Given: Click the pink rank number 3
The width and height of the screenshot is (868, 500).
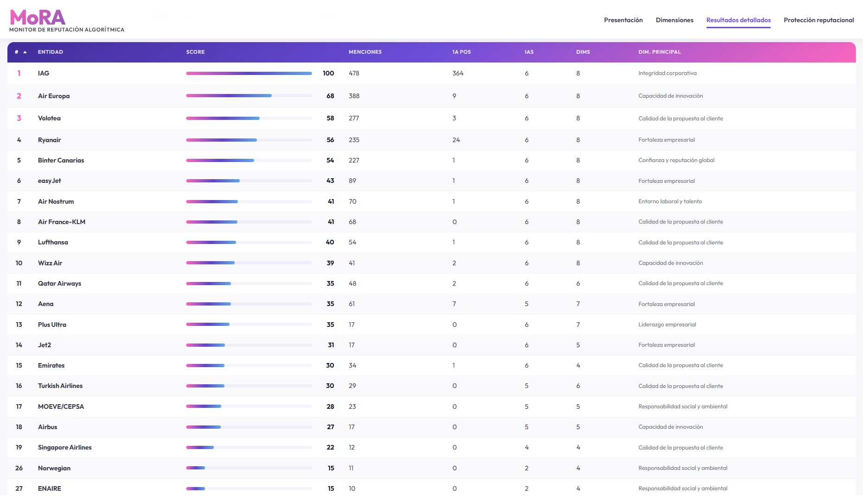Looking at the screenshot, I should [x=19, y=119].
